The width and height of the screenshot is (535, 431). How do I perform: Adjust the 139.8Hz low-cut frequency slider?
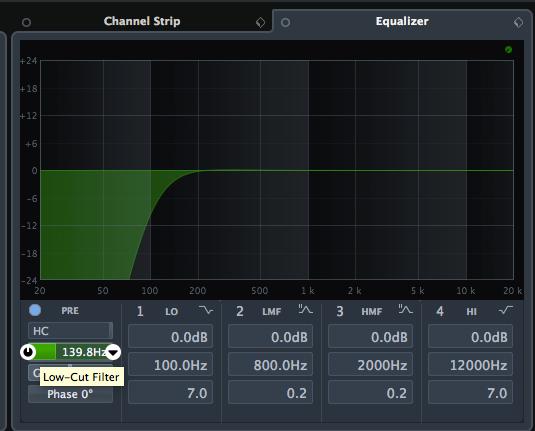(71, 352)
